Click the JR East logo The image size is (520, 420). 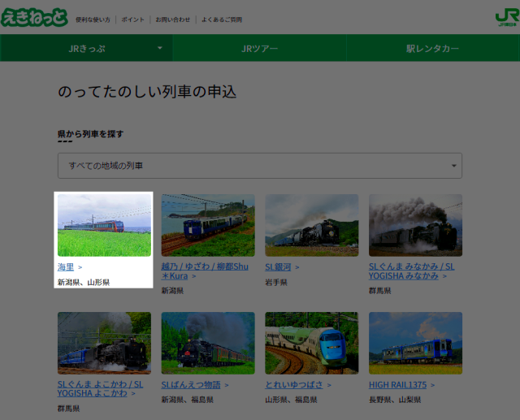pos(507,18)
